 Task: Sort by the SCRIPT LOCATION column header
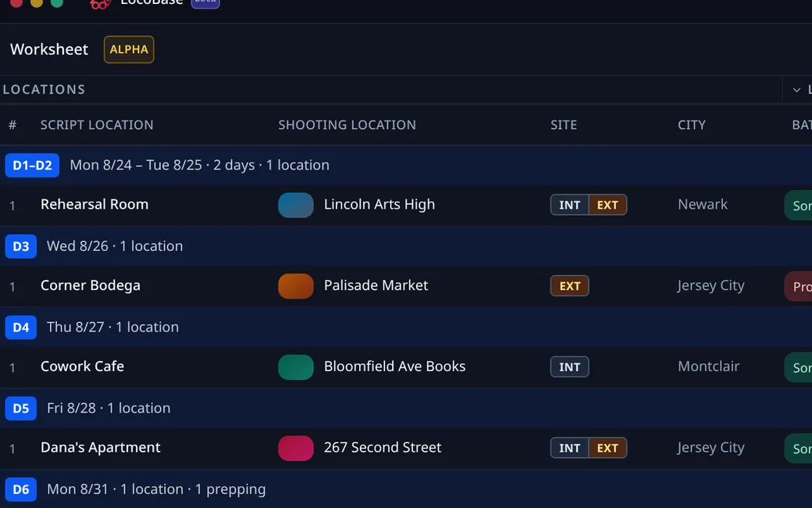[x=97, y=125]
